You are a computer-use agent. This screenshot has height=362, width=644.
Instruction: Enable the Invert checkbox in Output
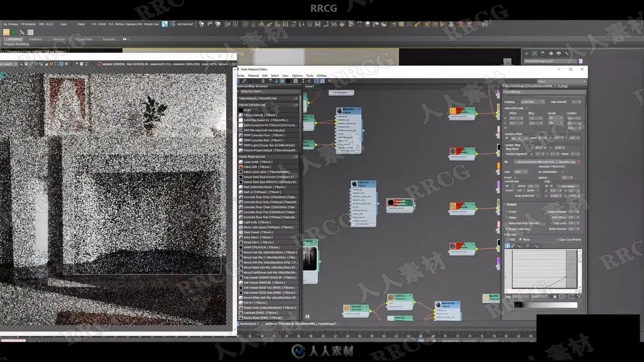506,212
